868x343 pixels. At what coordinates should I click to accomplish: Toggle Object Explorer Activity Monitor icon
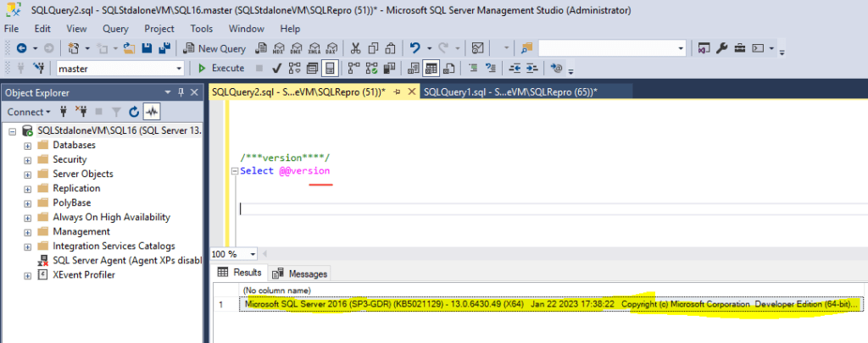pyautogui.click(x=151, y=112)
